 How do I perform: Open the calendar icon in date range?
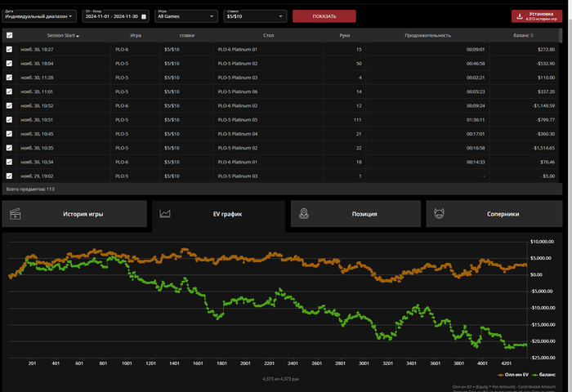click(144, 16)
